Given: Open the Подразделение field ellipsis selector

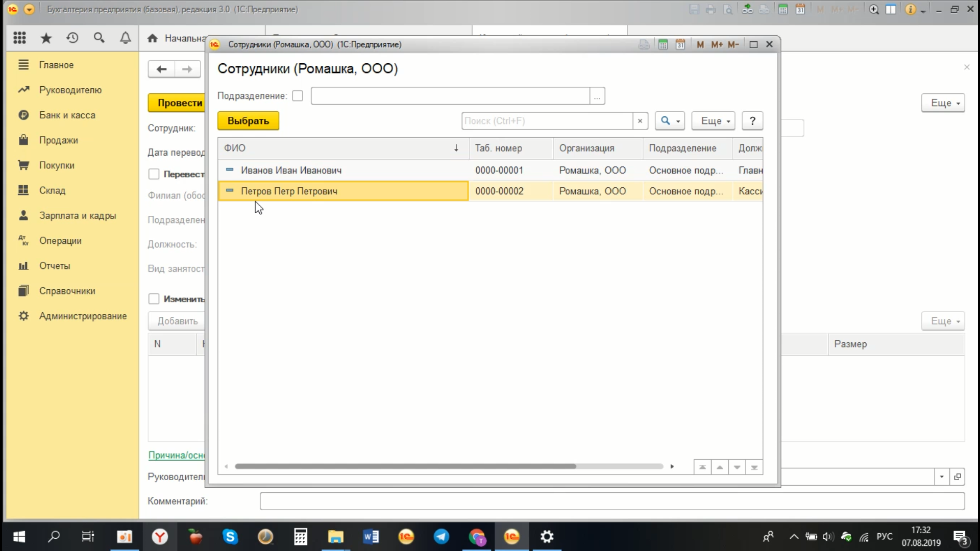Looking at the screenshot, I should click(x=597, y=96).
